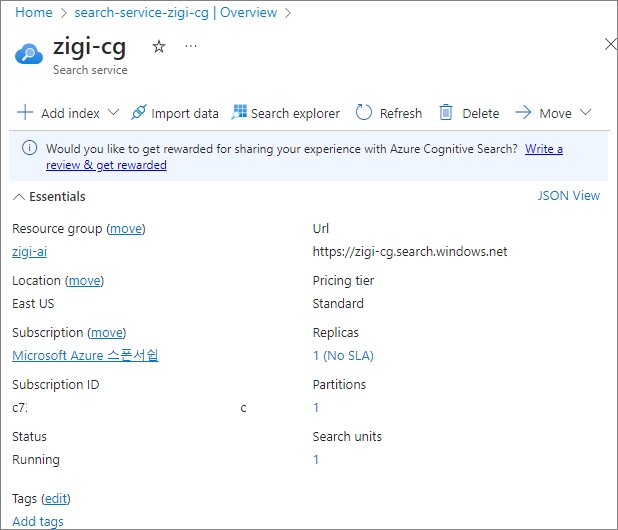Open JSON View
Screen dimensions: 618x530
[x=569, y=196]
